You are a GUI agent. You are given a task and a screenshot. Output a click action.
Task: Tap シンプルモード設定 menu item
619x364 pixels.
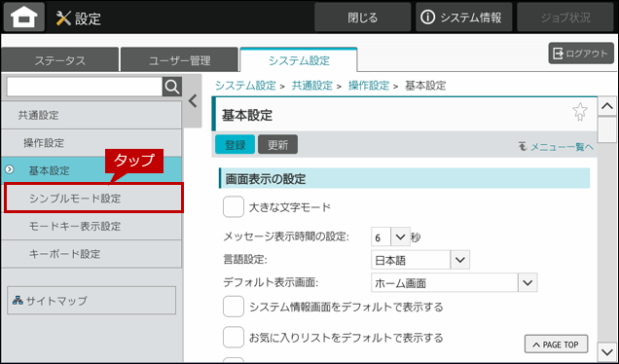coord(93,199)
